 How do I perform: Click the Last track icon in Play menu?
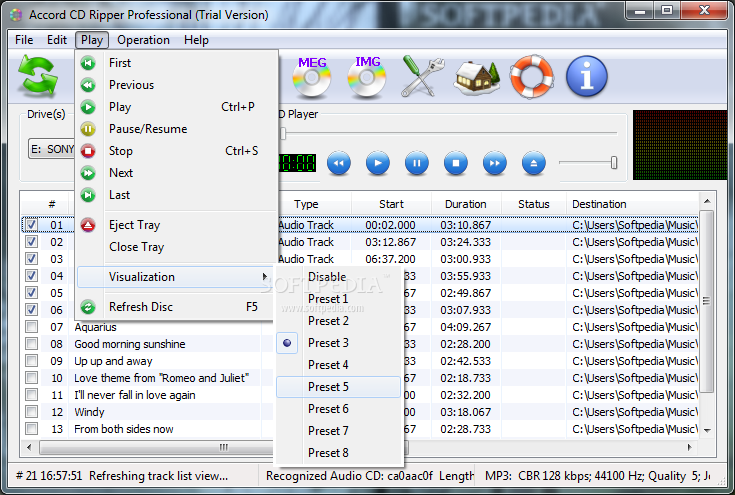point(88,195)
